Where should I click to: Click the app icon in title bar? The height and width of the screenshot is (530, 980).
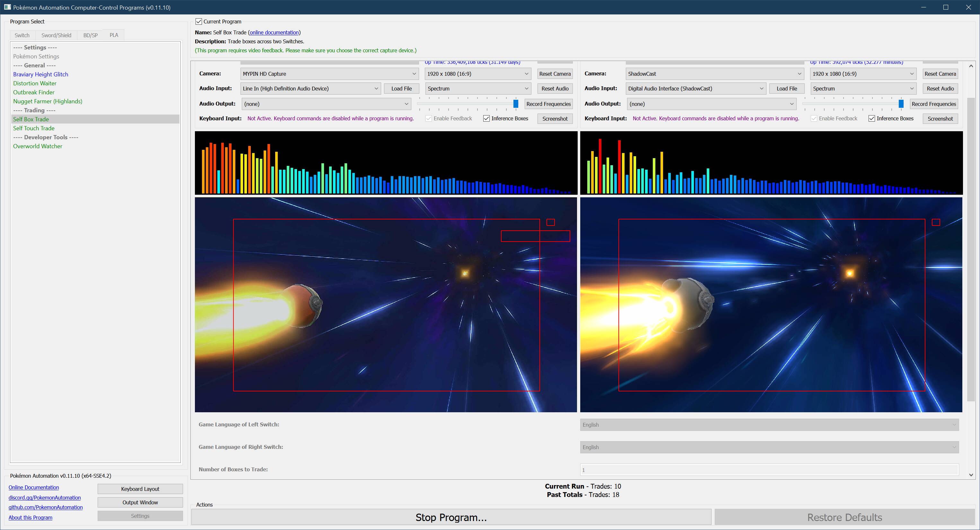(x=7, y=7)
